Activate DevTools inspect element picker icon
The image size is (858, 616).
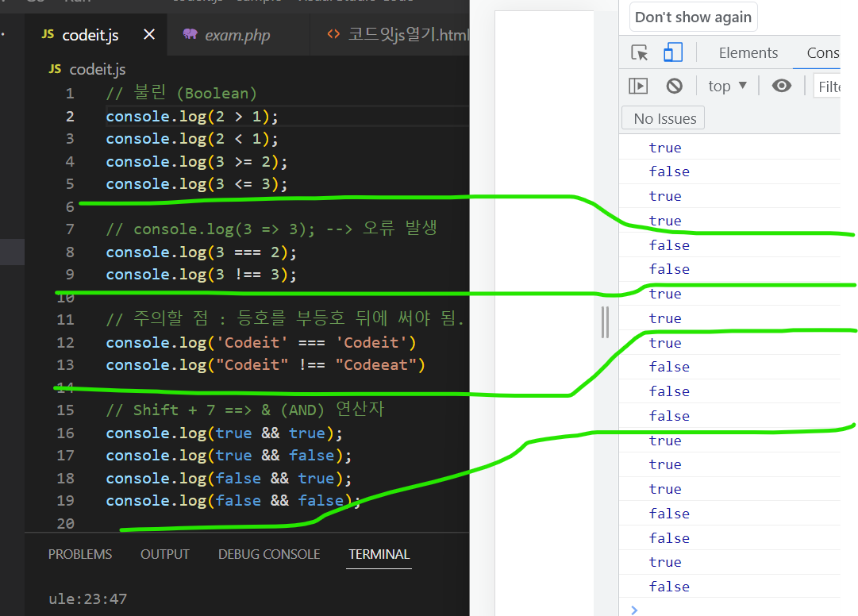(639, 52)
